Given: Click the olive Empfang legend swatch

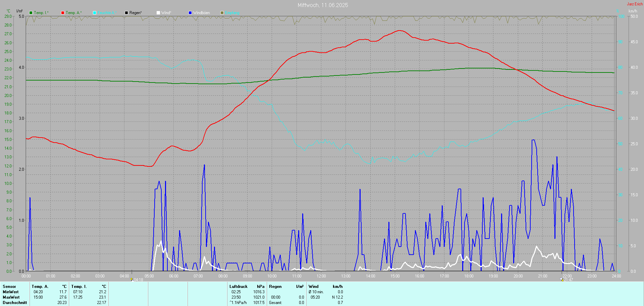Looking at the screenshot, I should [x=222, y=13].
